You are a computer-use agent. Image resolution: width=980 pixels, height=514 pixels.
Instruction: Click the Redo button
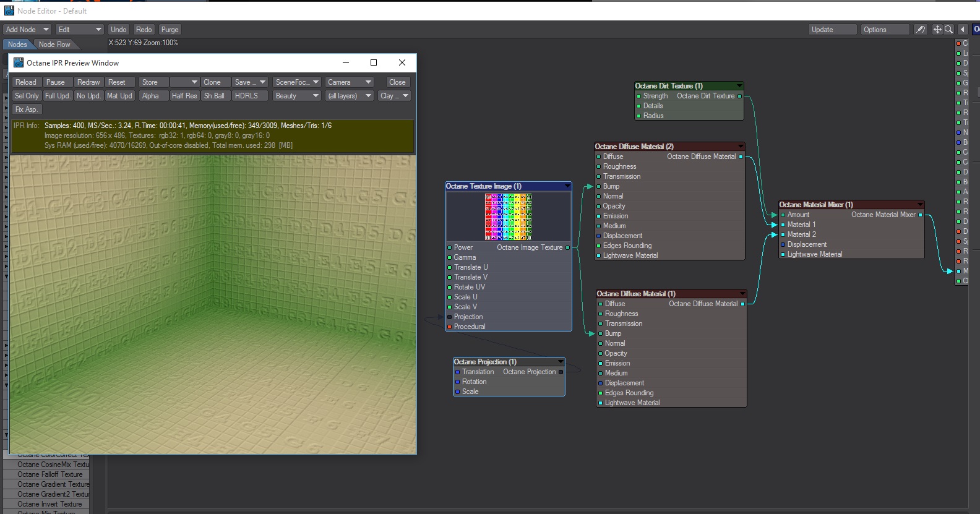(x=144, y=30)
